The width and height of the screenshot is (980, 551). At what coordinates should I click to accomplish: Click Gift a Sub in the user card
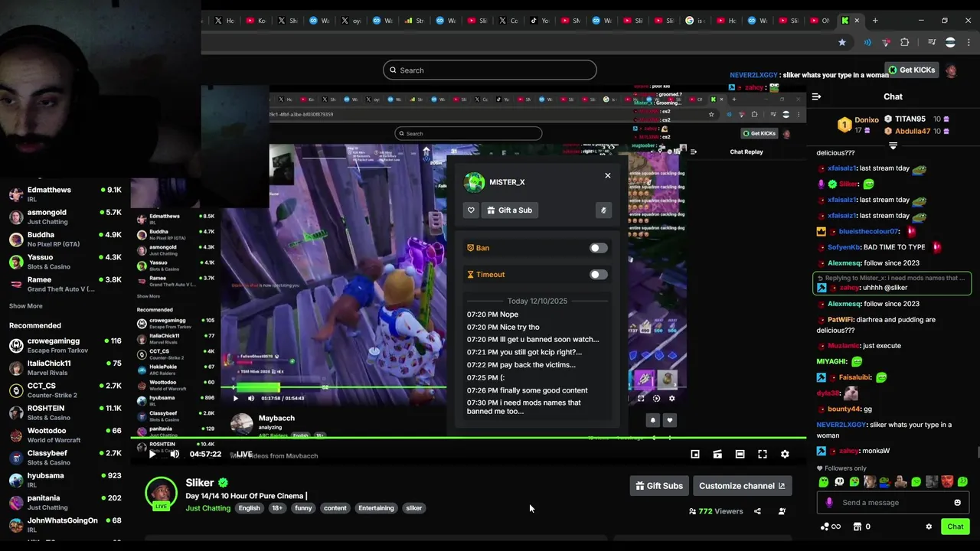click(x=509, y=210)
